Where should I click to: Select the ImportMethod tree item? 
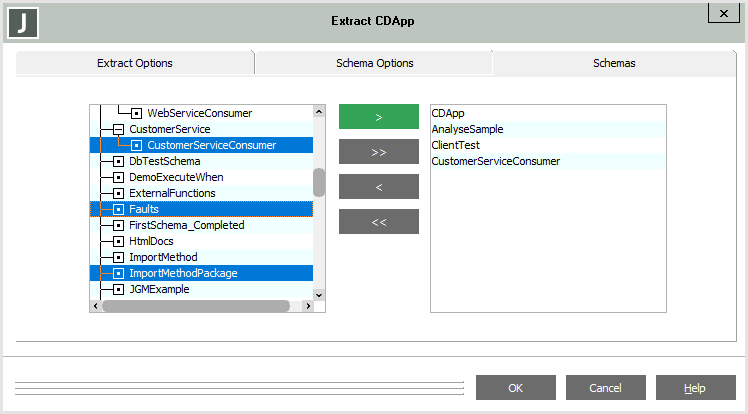coord(163,257)
